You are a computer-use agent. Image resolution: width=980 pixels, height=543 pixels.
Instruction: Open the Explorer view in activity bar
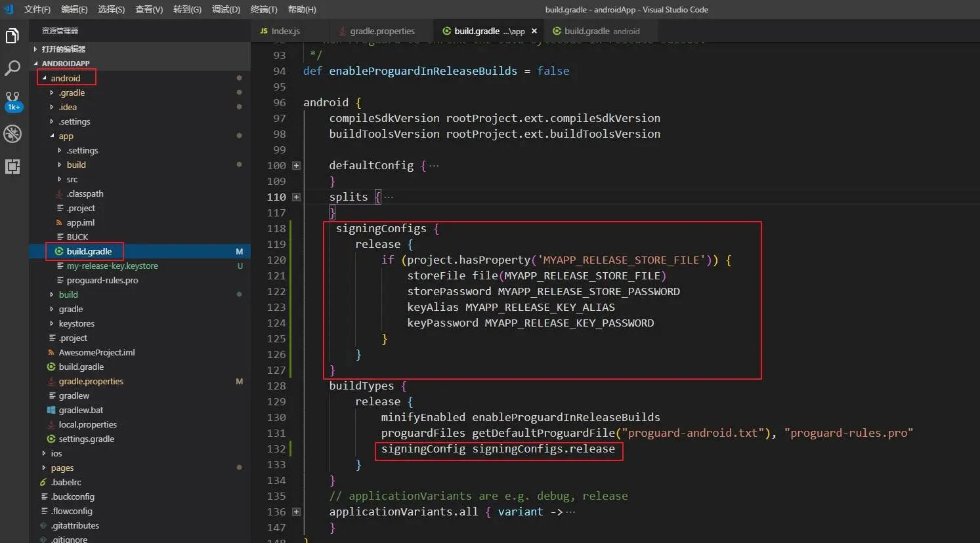(x=12, y=37)
